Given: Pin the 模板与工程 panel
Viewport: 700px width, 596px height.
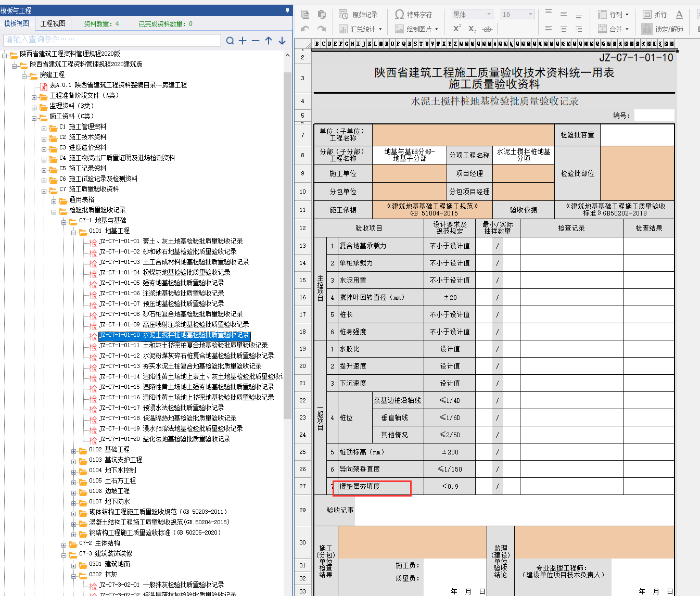Looking at the screenshot, I should (287, 10).
